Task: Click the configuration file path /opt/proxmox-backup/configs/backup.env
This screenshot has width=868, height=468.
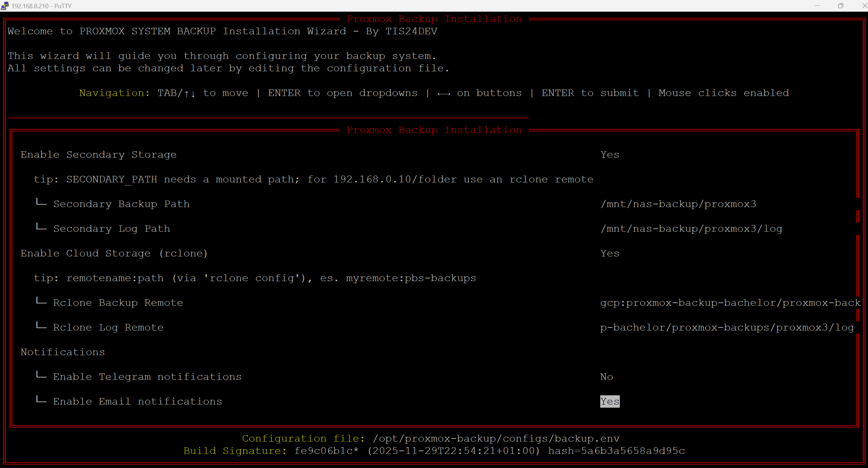Action: 496,439
